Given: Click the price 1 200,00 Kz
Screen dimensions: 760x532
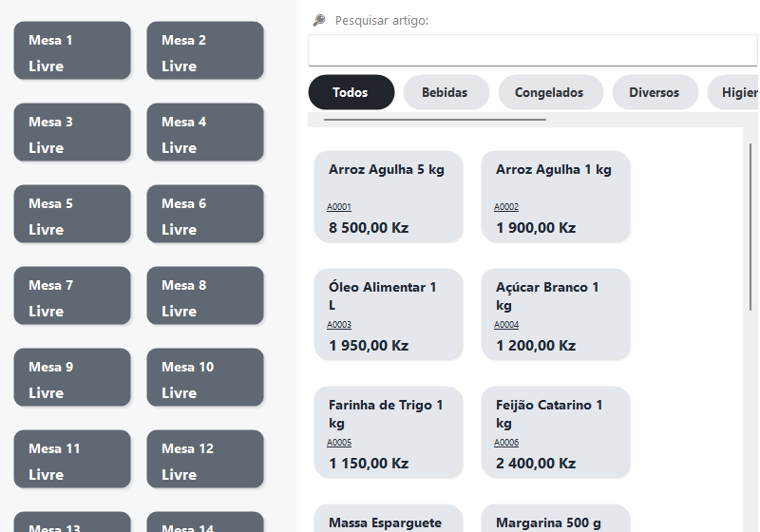Looking at the screenshot, I should click(536, 346).
